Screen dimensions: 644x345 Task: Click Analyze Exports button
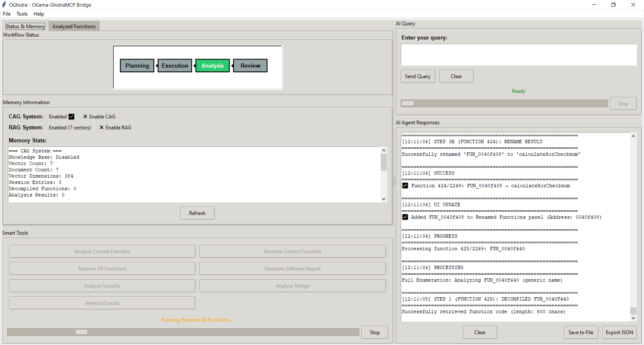pyautogui.click(x=102, y=303)
